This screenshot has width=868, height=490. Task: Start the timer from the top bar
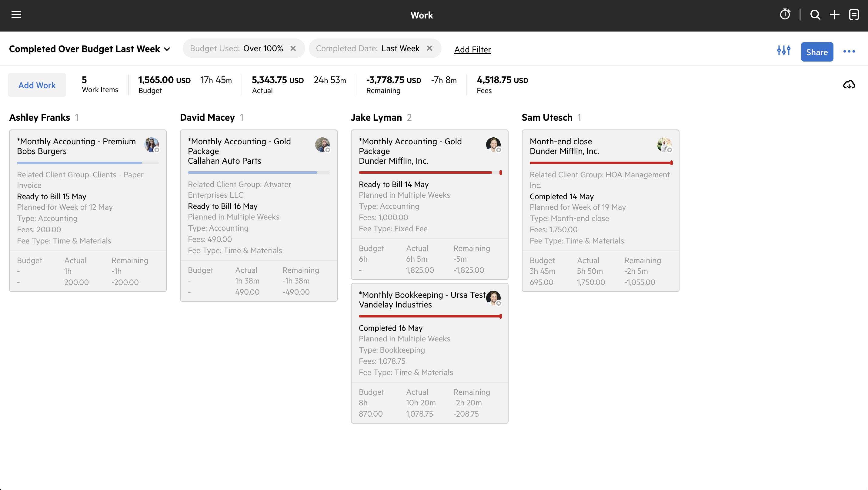(785, 15)
